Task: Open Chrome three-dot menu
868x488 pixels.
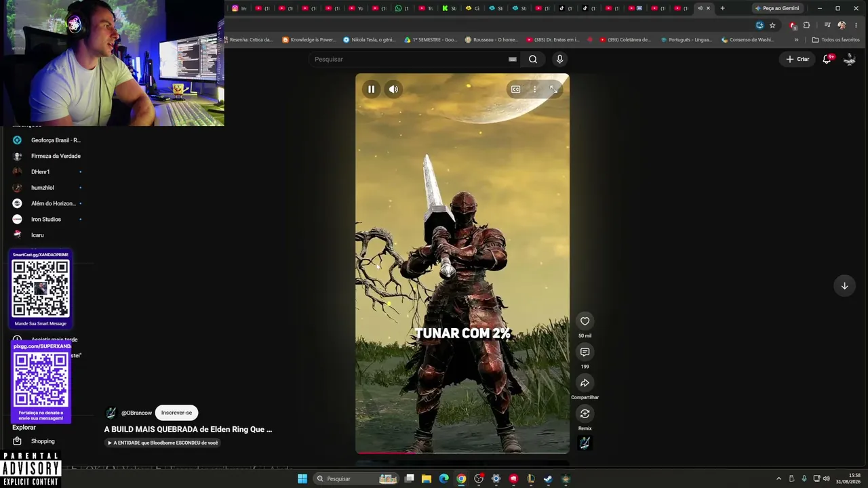Action: click(x=856, y=25)
